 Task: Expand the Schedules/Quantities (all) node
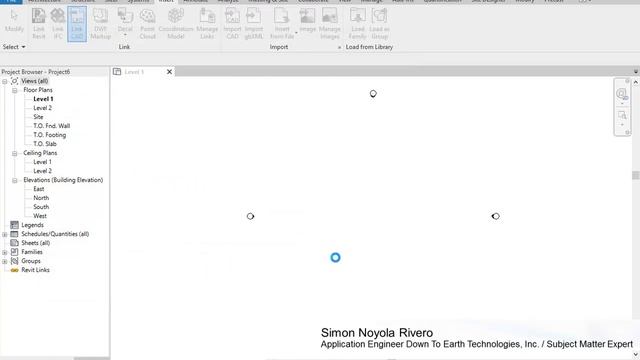(5, 234)
